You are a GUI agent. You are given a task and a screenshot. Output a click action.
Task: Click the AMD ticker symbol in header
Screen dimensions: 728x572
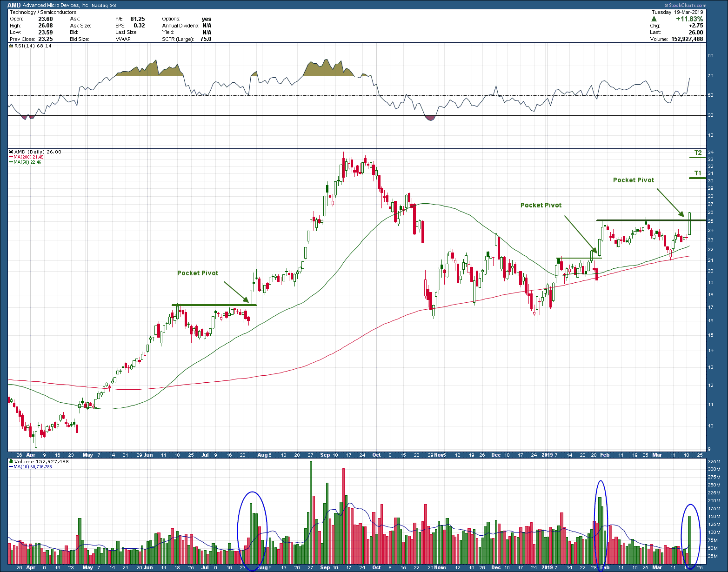coord(14,6)
